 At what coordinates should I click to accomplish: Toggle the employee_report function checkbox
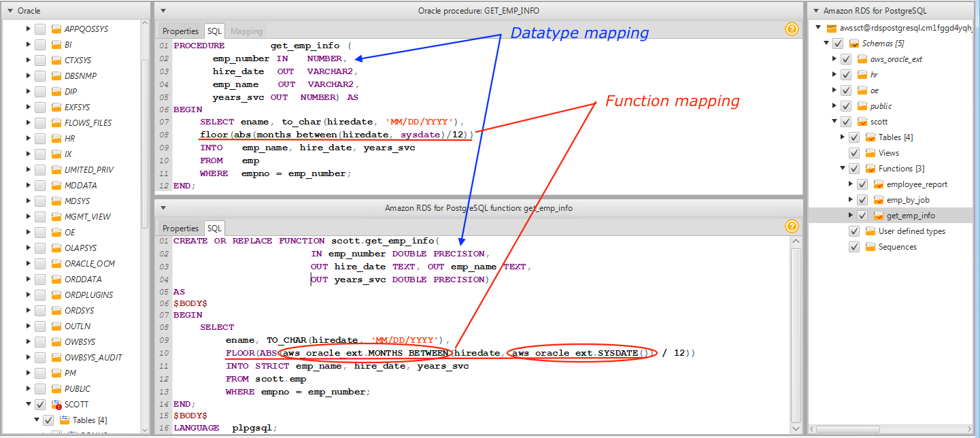pos(862,184)
